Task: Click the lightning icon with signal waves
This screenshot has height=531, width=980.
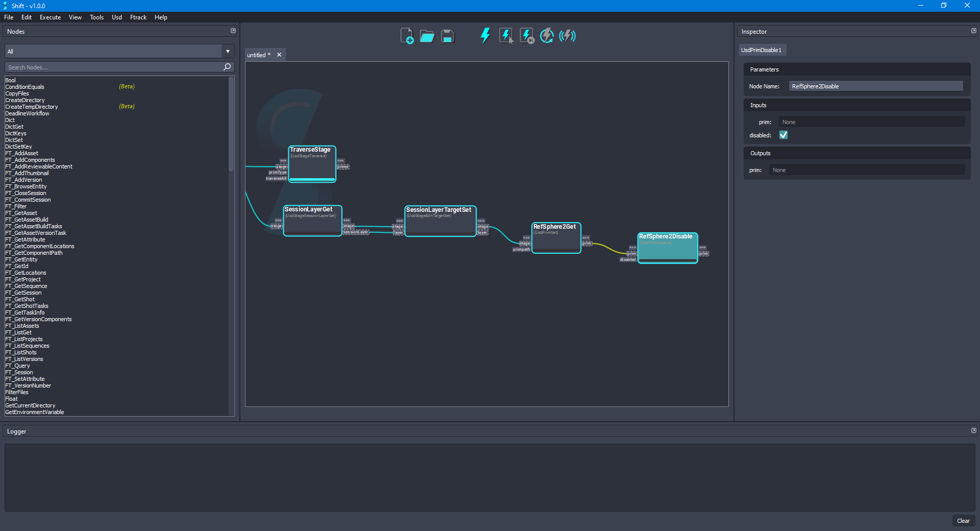Action: (567, 36)
